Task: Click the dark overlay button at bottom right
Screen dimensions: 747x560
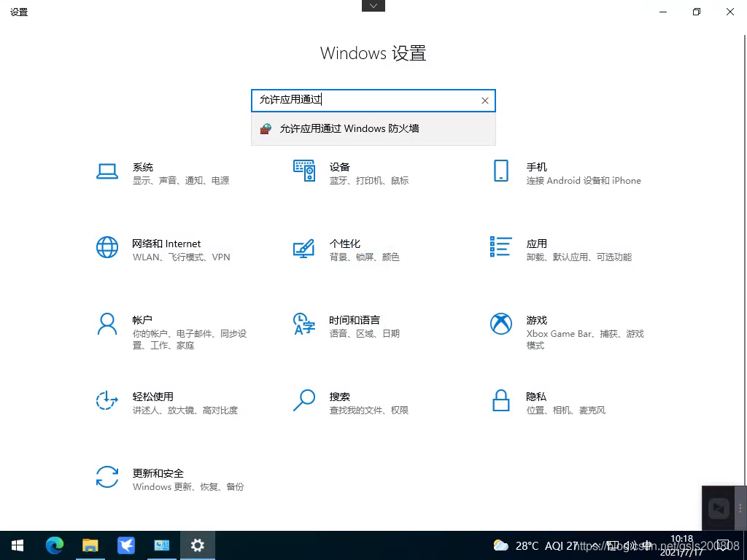Action: point(719,508)
